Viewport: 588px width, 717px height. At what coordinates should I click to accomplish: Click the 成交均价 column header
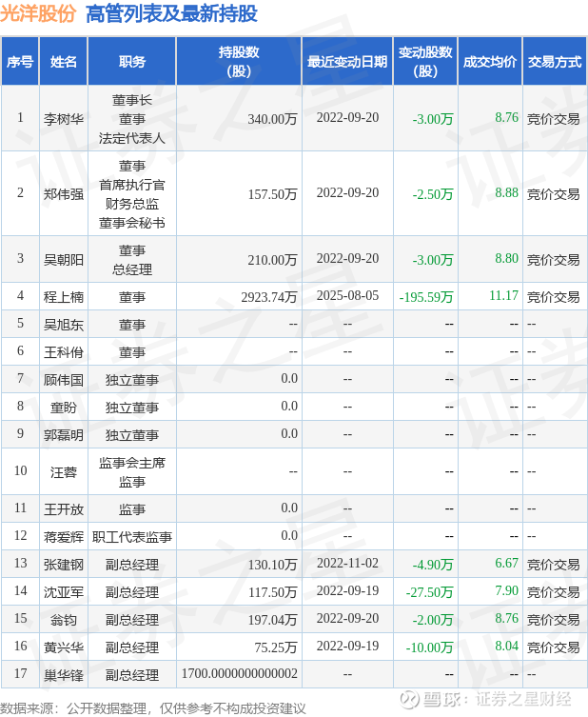490,61
